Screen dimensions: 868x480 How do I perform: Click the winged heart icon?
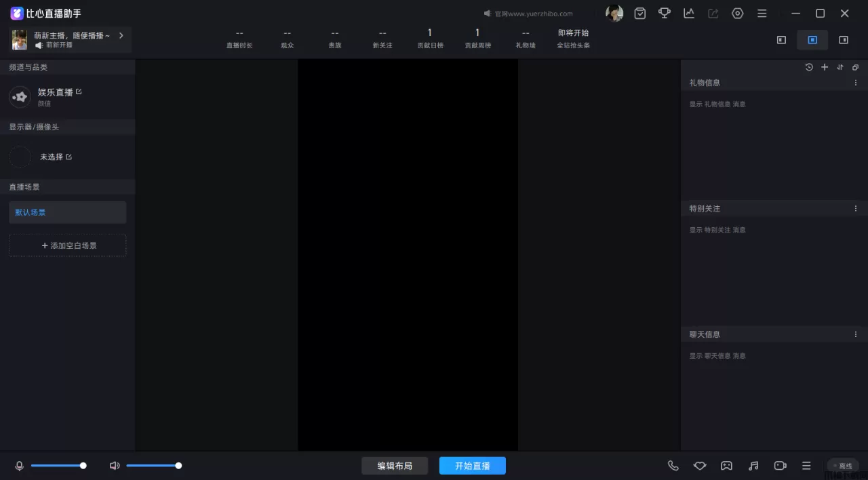click(700, 466)
